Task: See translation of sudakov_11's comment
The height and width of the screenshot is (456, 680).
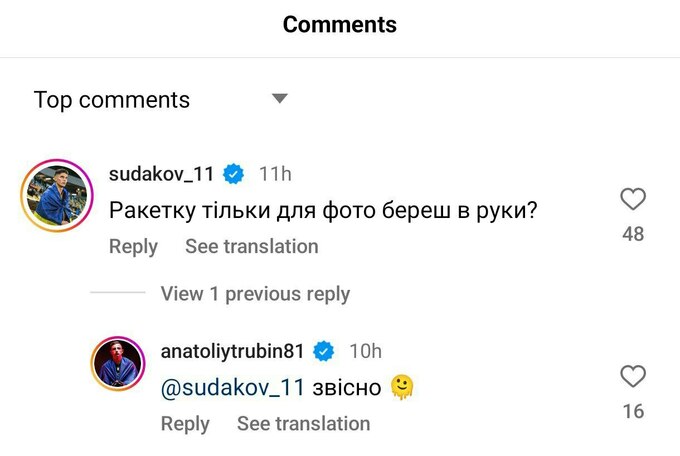Action: 251,246
